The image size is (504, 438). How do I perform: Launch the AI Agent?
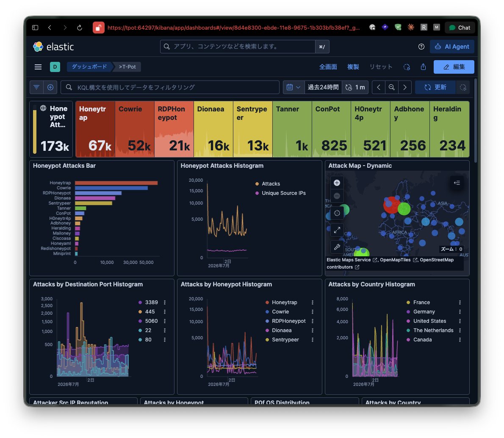click(452, 47)
